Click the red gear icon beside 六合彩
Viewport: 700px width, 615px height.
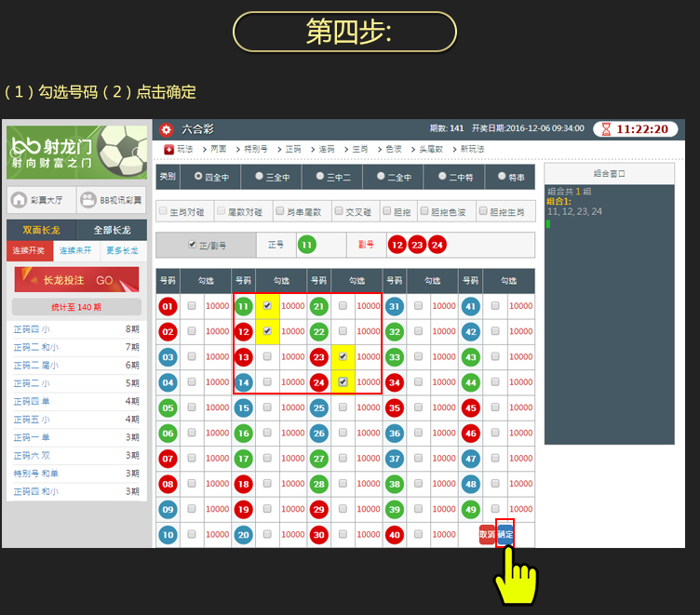(167, 129)
